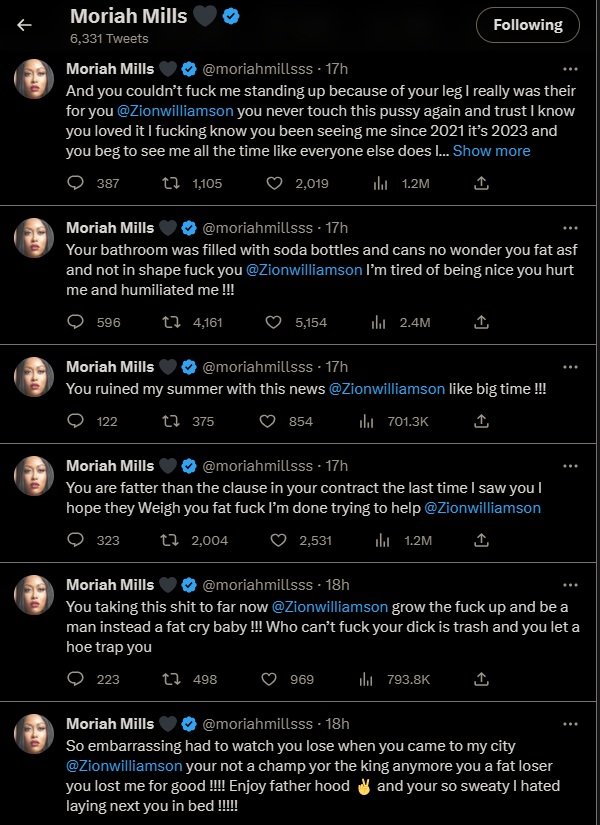600x825 pixels.
Task: Share the 'ruined my summer' tweet
Action: [x=481, y=421]
